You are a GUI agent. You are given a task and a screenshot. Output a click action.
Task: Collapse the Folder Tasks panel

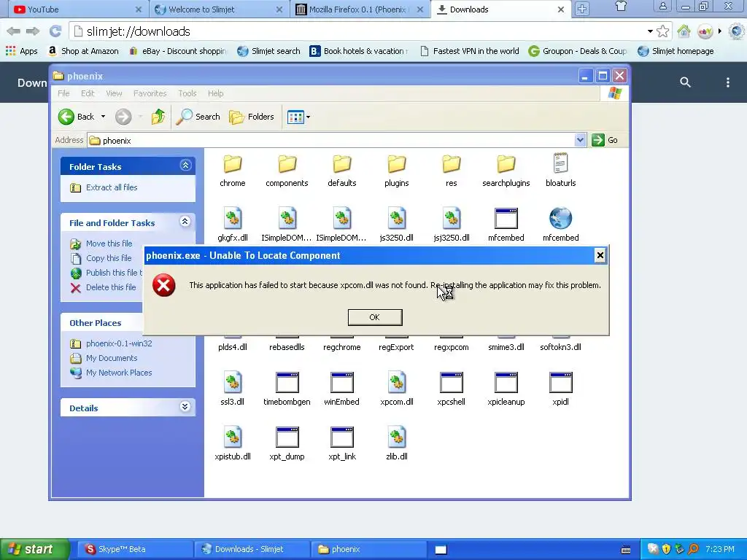click(185, 166)
